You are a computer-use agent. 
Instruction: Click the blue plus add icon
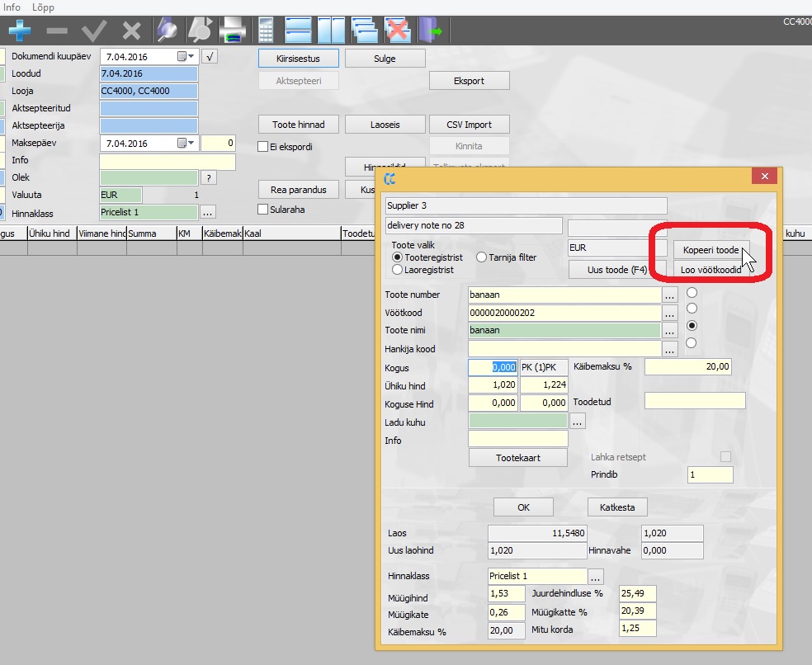(x=20, y=31)
